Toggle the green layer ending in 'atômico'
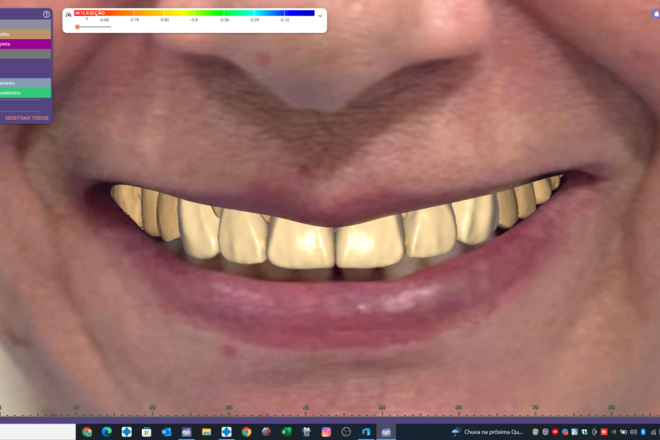The width and height of the screenshot is (660, 440). 25,93
